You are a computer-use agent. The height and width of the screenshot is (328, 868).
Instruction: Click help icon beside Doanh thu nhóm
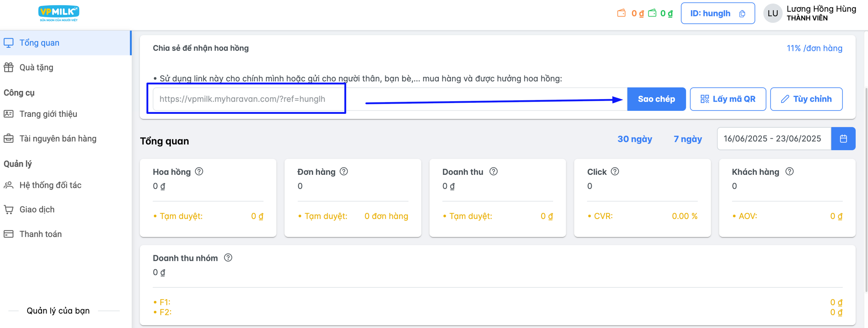(x=228, y=258)
